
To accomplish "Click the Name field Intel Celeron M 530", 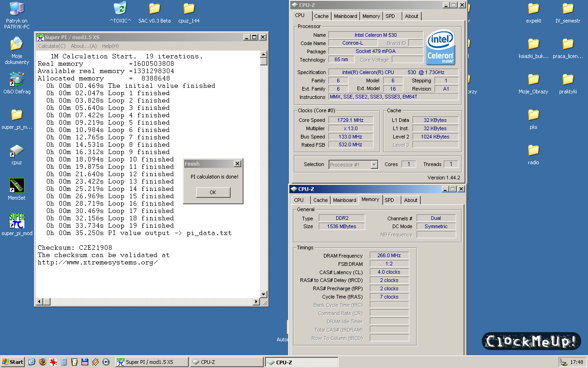I will (x=375, y=35).
